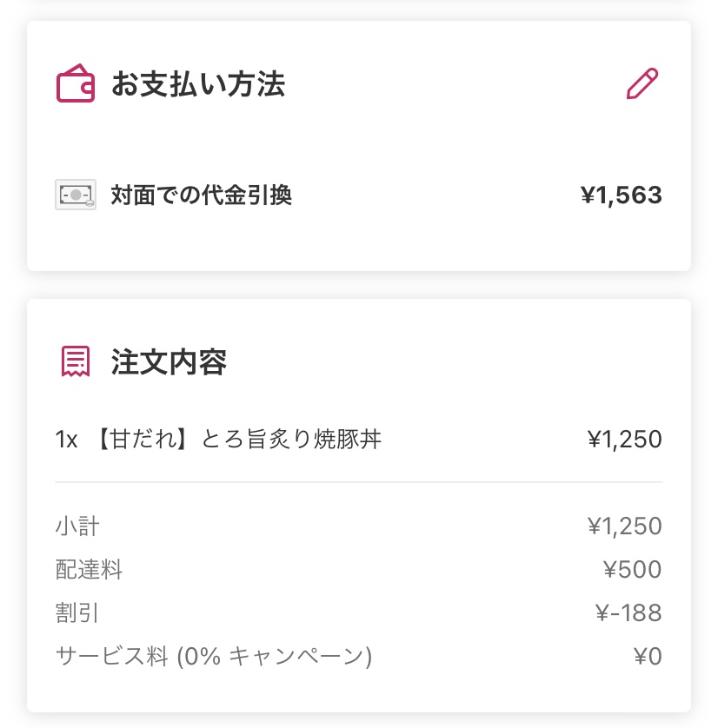Tap the service fee amount ¥0
Screen dimensions: 718x728
pyautogui.click(x=648, y=657)
